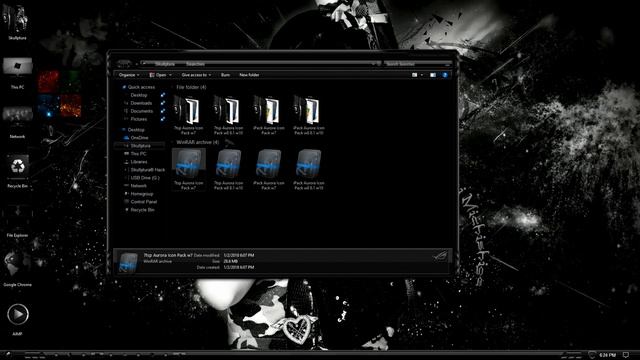Launch Google Chrome from desktop
This screenshot has width=640, height=360.
pos(17,269)
